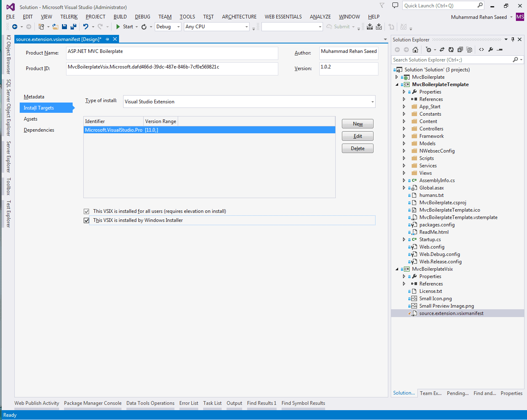This screenshot has width=527, height=420.
Task: Open the DEBUG menu
Action: tap(142, 16)
